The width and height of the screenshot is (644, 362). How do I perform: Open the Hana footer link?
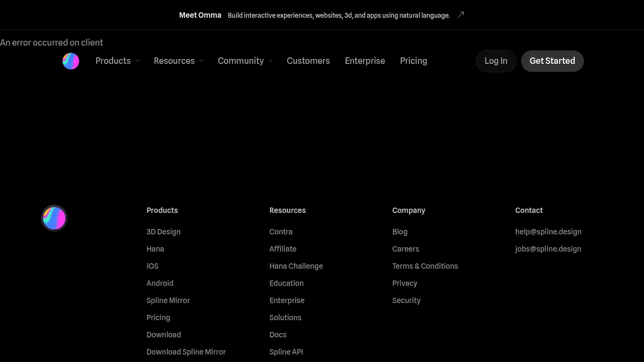click(x=155, y=249)
